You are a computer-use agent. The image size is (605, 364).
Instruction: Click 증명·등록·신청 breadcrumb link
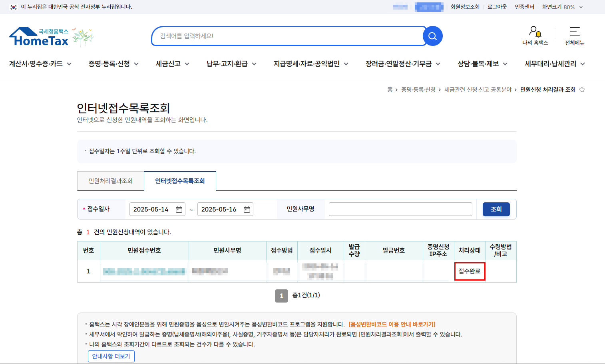tap(418, 90)
